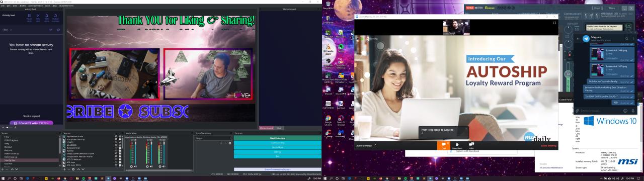
Task: Remove source with Sources minus icon
Action: 69,169
